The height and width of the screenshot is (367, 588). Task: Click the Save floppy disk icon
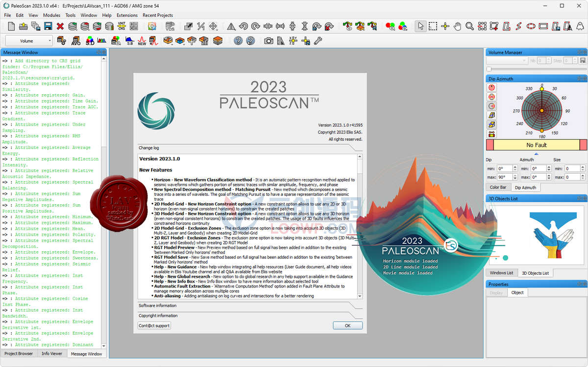click(x=49, y=26)
